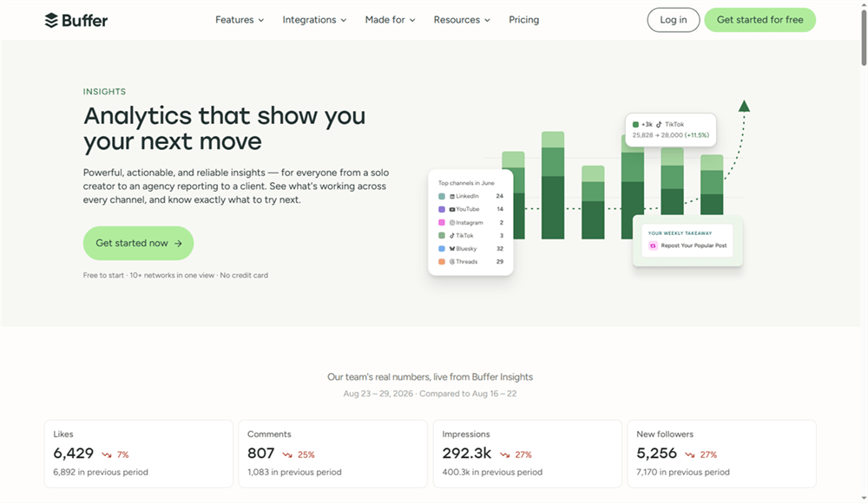Click the Threads orange color swatch
Viewport: 868px width, 503px height.
tap(442, 262)
